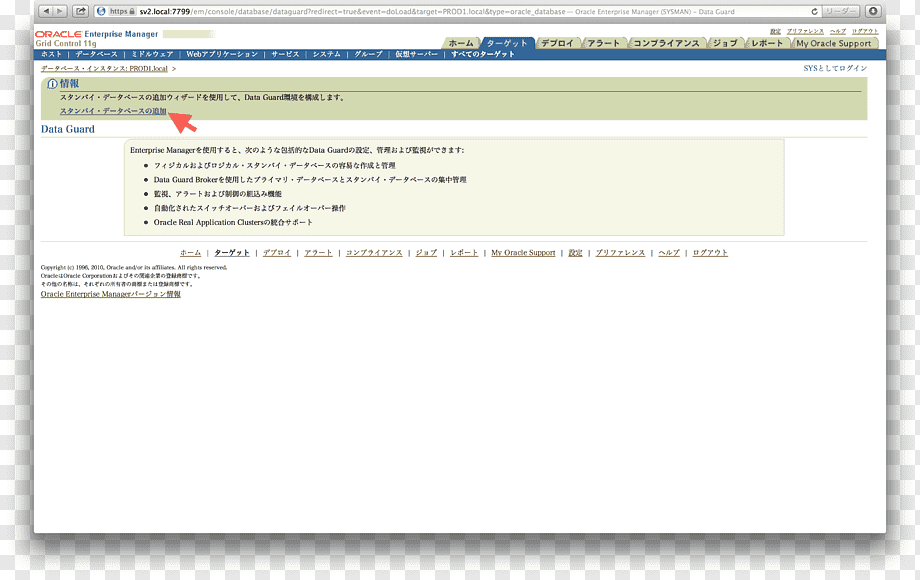Image resolution: width=920 pixels, height=580 pixels.
Task: Open the ターゲット tab
Action: click(x=507, y=43)
